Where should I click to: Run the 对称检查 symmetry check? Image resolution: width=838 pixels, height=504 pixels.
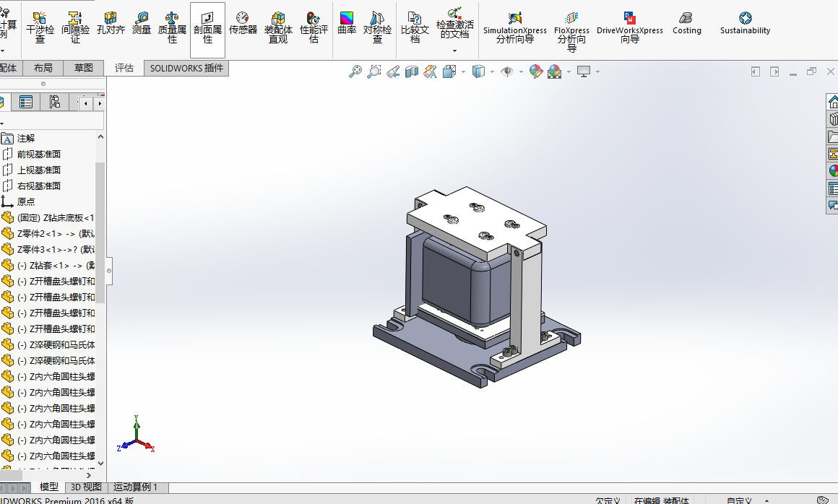377,27
